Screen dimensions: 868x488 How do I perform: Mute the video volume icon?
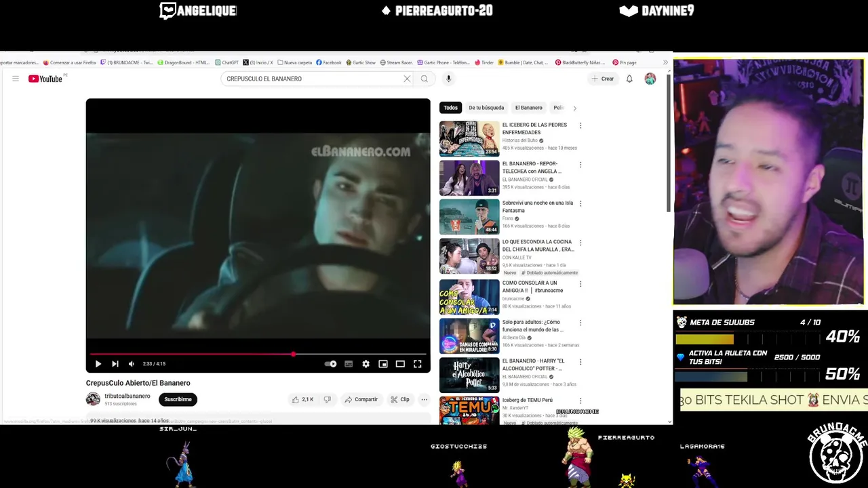click(x=132, y=364)
